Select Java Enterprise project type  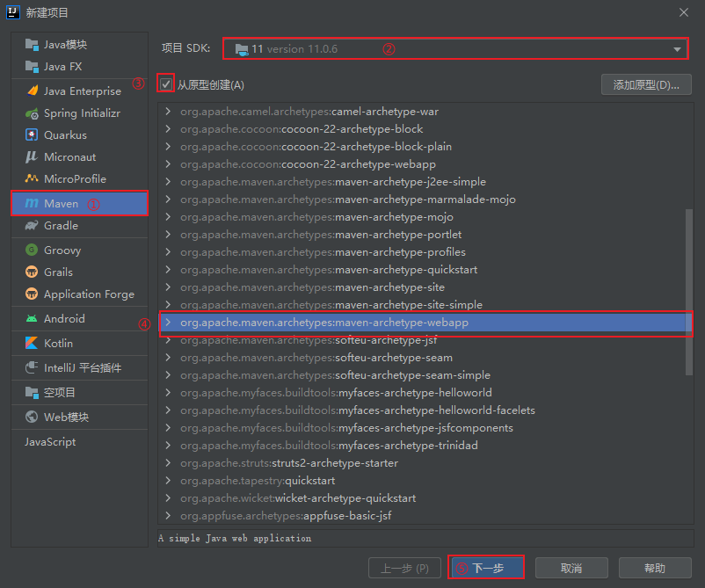pos(80,91)
